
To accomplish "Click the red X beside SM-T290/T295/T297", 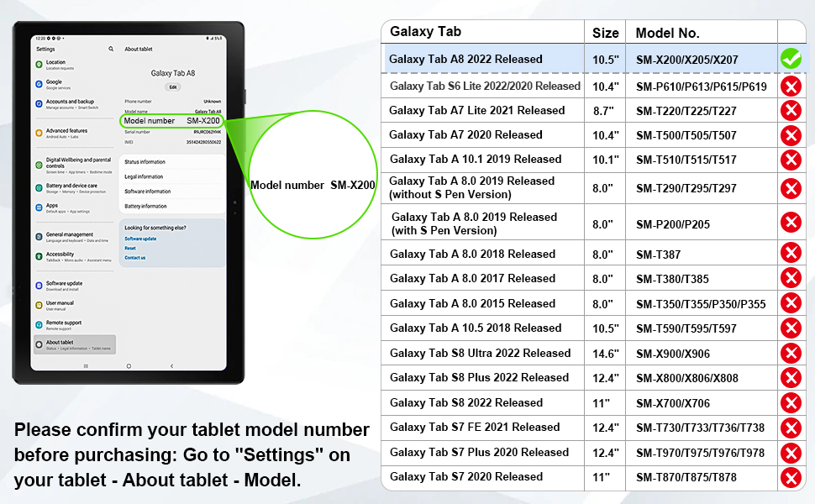I will point(791,188).
